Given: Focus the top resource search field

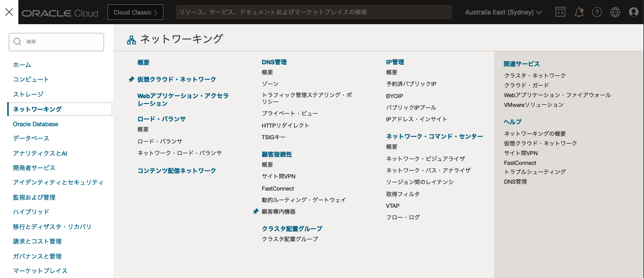Looking at the screenshot, I should point(314,12).
